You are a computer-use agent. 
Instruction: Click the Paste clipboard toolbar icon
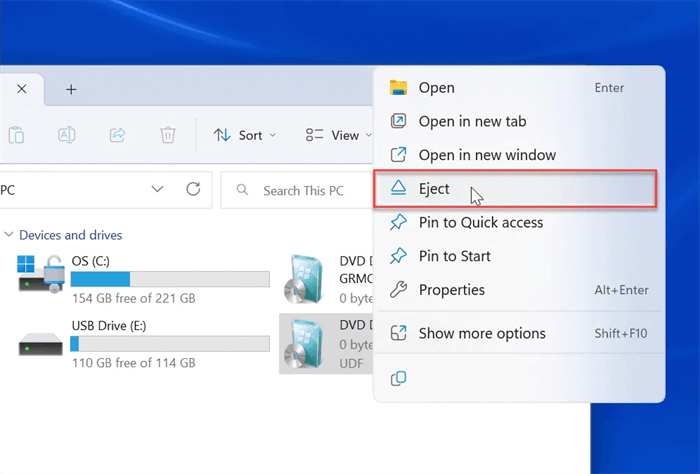[x=16, y=135]
